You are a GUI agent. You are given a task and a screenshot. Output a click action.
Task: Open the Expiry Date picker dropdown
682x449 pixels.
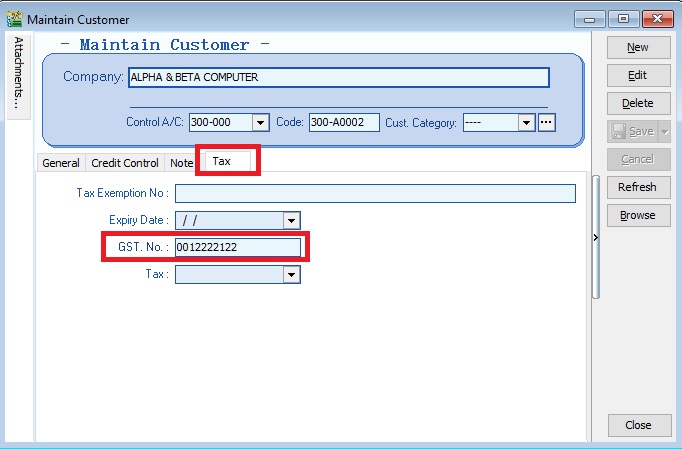[291, 221]
